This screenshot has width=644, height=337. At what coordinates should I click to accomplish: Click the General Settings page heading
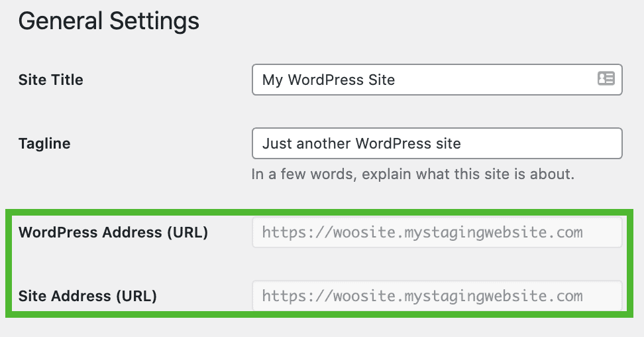pos(109,21)
